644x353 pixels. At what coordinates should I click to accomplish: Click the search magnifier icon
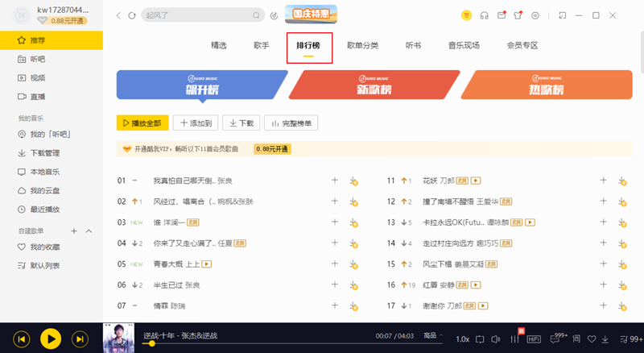pos(256,15)
